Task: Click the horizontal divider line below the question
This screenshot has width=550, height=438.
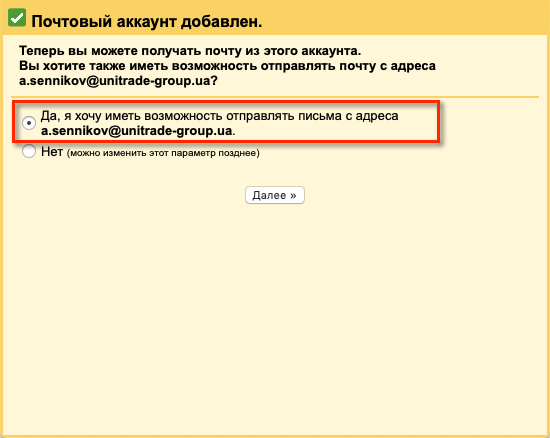Action: 275,97
